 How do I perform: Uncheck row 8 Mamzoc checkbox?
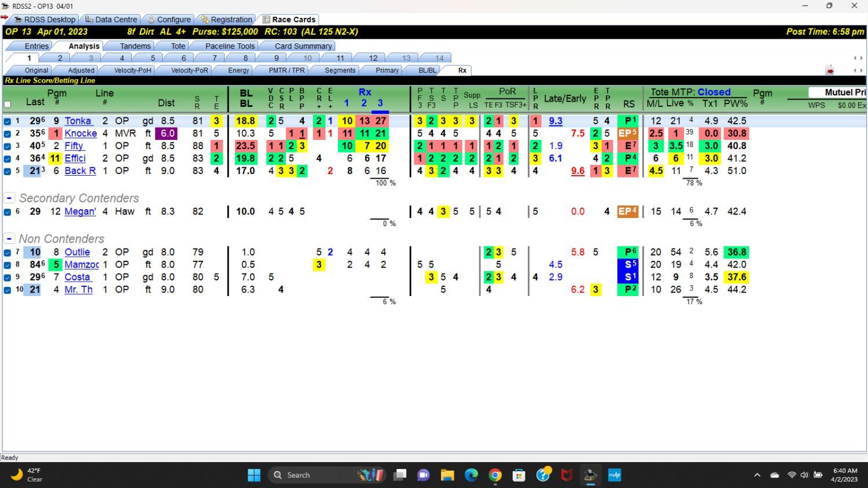click(x=8, y=265)
